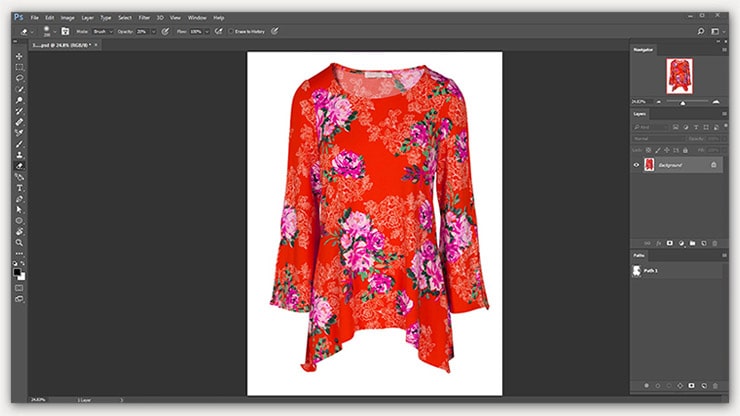740x416 pixels.
Task: Click Add layer mask icon in Layers panel
Action: coord(670,243)
